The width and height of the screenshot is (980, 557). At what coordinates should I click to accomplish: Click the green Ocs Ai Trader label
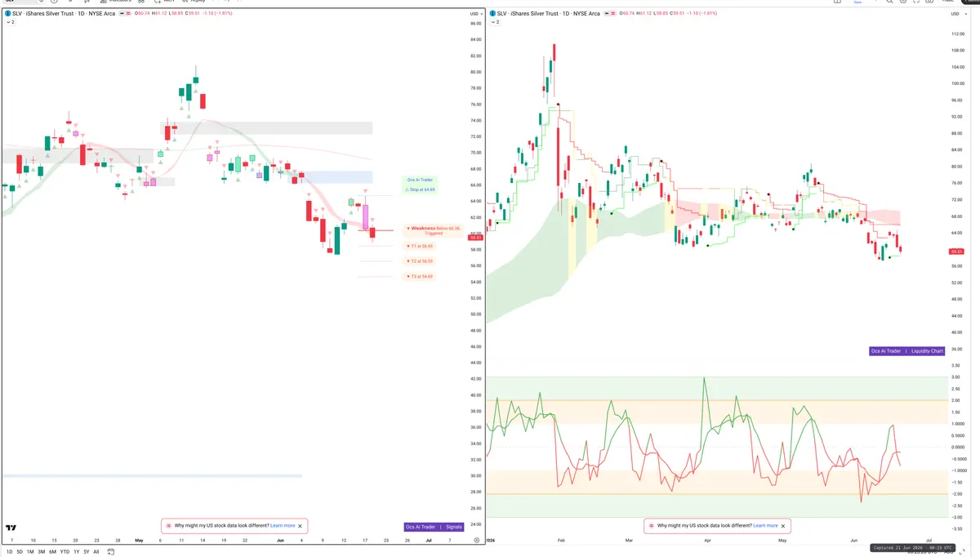420,180
